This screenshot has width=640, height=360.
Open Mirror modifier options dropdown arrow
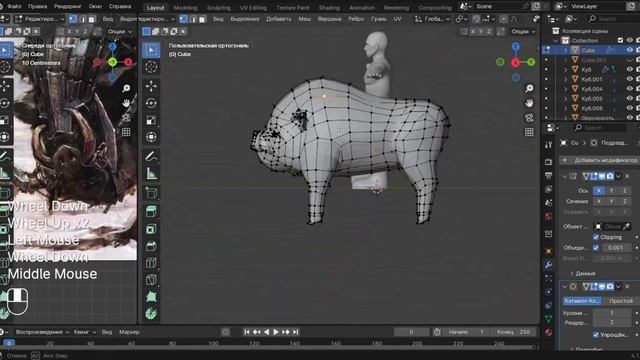[x=619, y=176]
